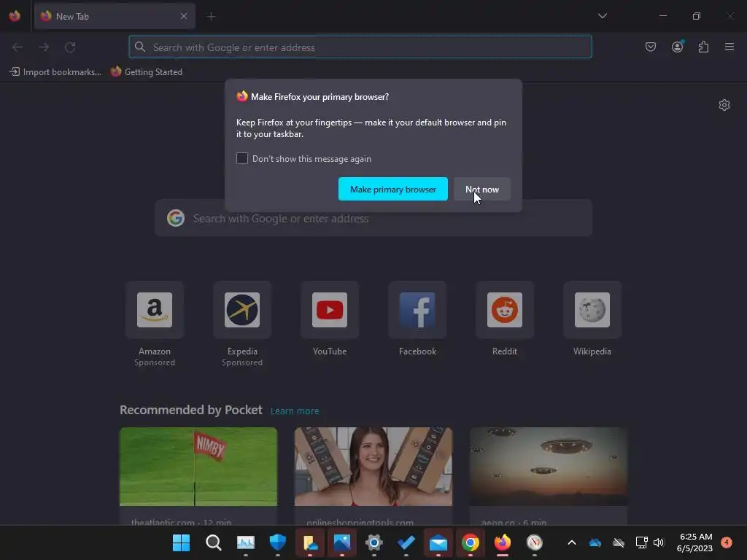Open Getting Started bookmark
The image size is (747, 560).
coord(147,72)
